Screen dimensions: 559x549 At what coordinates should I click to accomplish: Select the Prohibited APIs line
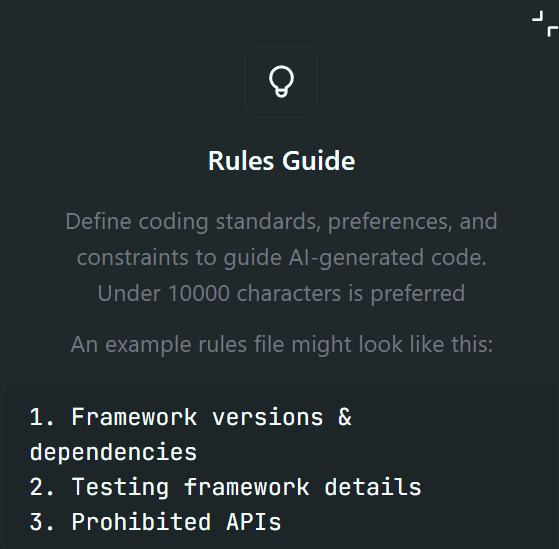tap(155, 522)
